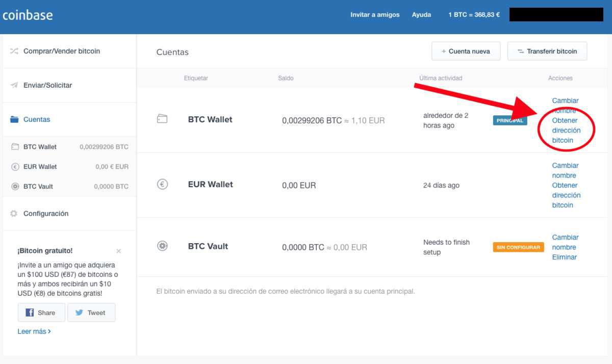Click the vault icon in the BTC Vault table row
Screen dimensions: 612x364
pos(162,246)
